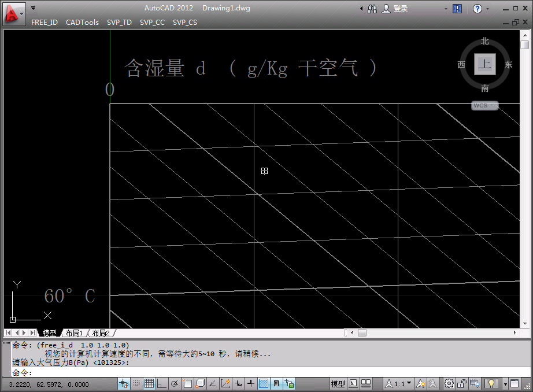Open the SVP_CC menu
This screenshot has width=533, height=392.
[x=152, y=23]
